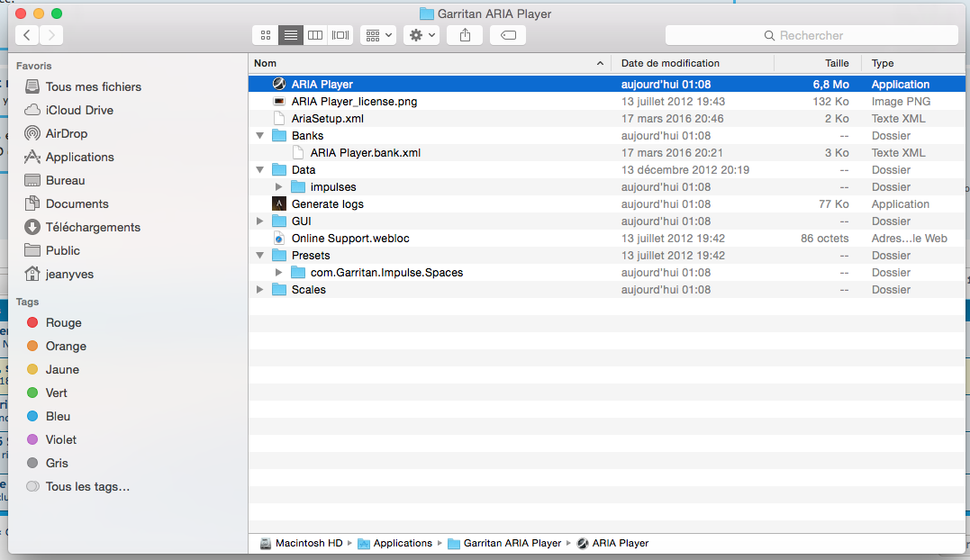Expand the GUI folder
Viewport: 970px width, 560px height.
[x=260, y=221]
